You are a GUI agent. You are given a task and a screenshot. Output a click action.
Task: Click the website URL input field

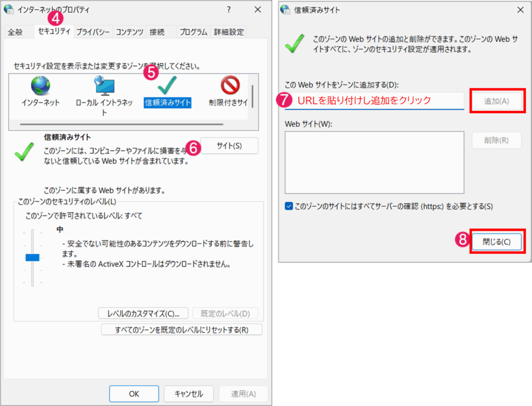pyautogui.click(x=374, y=101)
